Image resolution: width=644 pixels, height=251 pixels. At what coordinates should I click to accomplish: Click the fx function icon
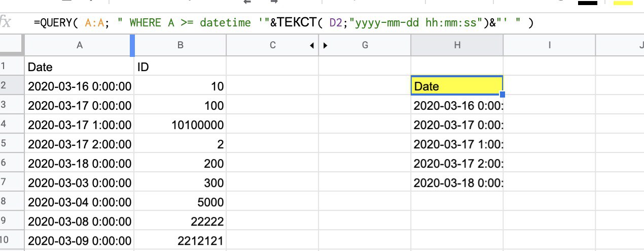pyautogui.click(x=6, y=22)
